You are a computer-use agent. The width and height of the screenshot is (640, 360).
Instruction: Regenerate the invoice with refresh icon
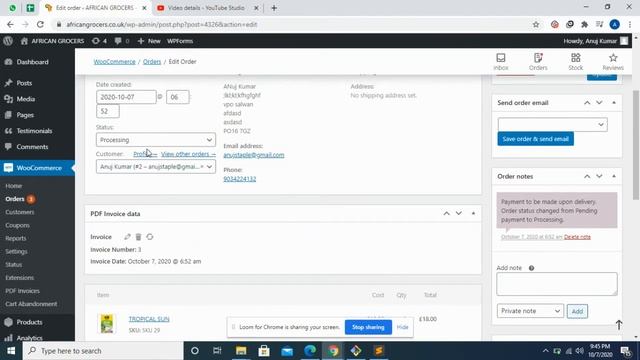point(150,237)
